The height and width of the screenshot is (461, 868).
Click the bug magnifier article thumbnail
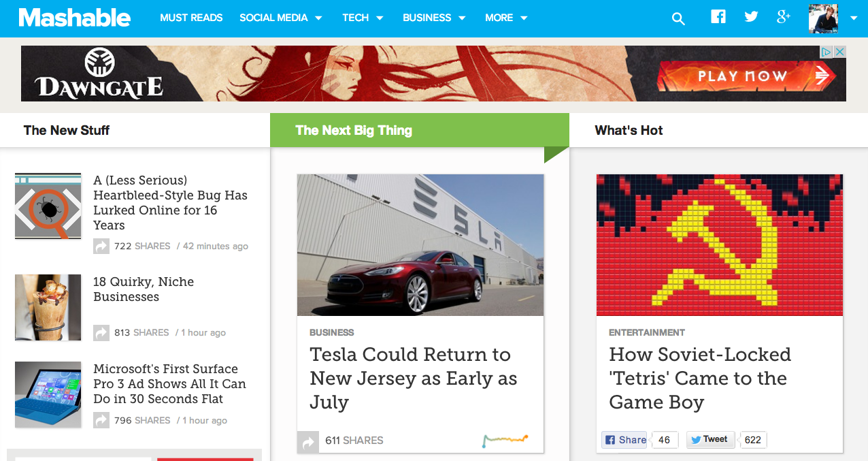pos(48,206)
